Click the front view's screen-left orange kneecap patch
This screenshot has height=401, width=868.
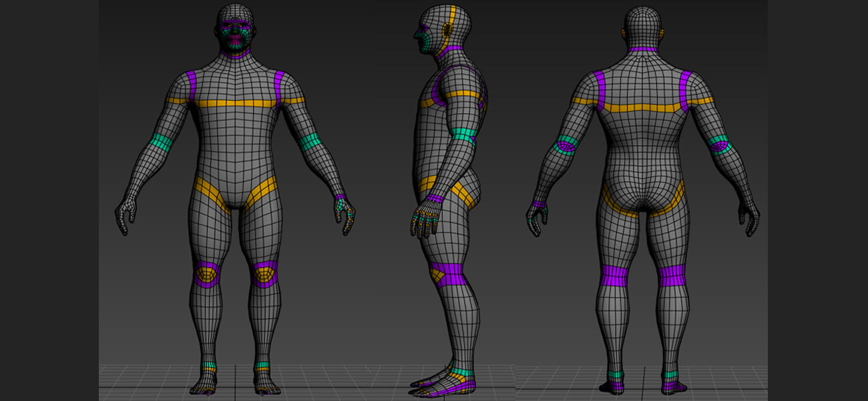(206, 273)
